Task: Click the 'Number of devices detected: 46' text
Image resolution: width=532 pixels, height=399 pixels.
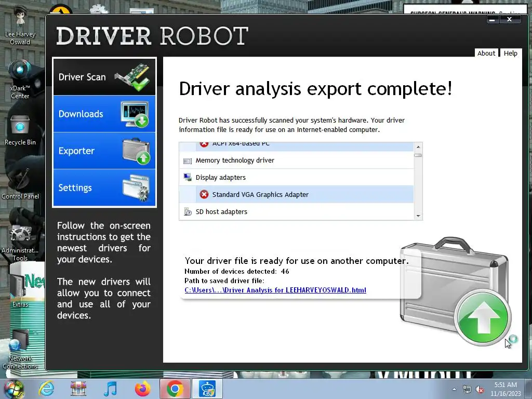Action: click(x=237, y=271)
